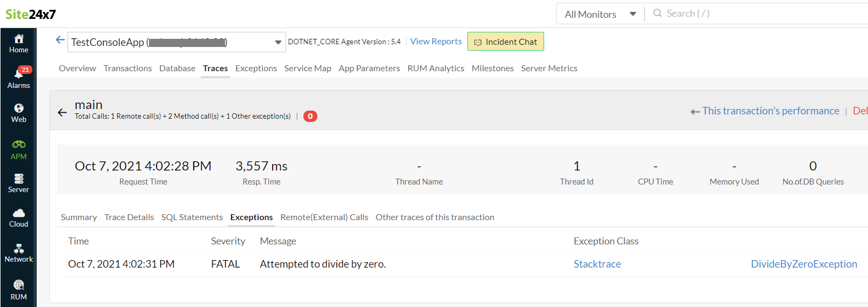Click back arrow next to main transaction
Screen dimensions: 868x307
click(x=62, y=112)
